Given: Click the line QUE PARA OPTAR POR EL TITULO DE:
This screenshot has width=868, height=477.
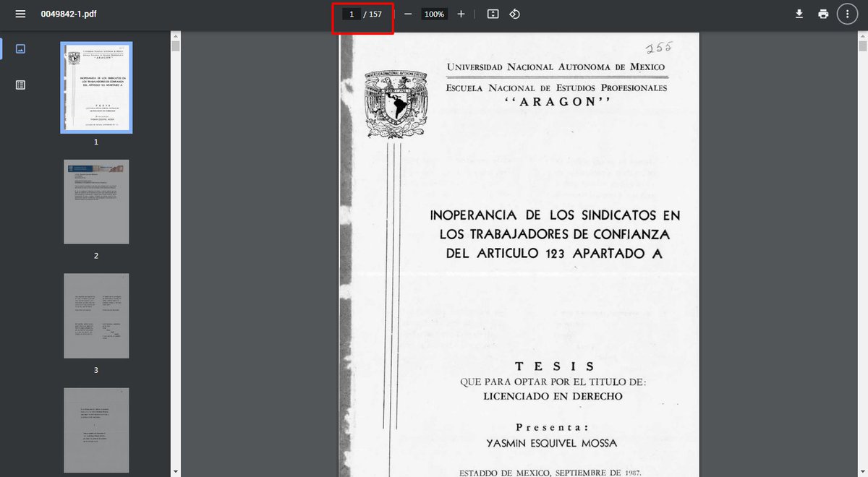Looking at the screenshot, I should tap(553, 382).
